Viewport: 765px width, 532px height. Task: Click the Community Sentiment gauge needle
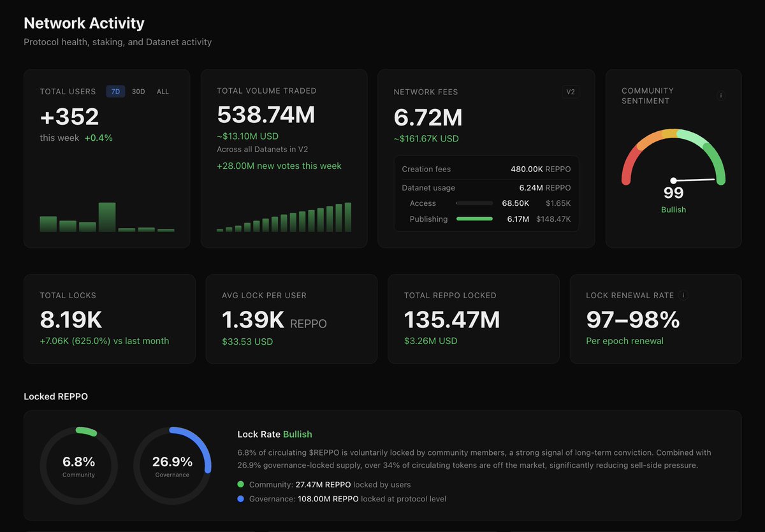click(x=694, y=180)
